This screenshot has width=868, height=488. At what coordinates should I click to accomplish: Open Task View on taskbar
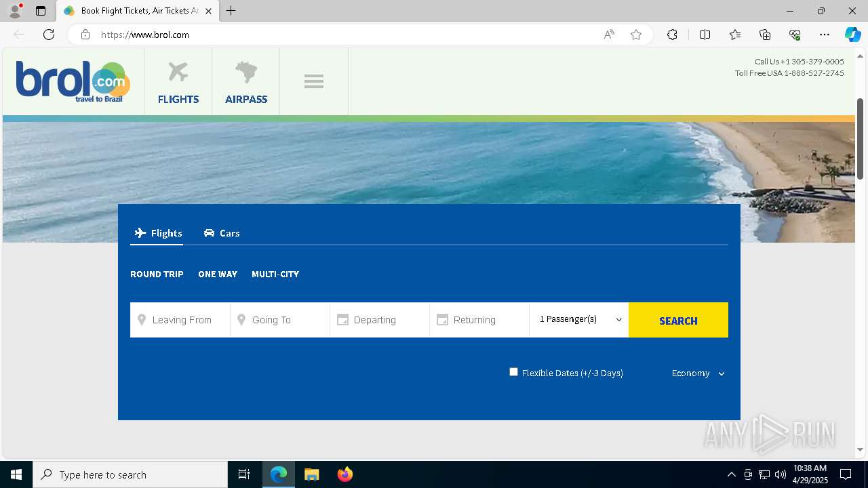[244, 474]
